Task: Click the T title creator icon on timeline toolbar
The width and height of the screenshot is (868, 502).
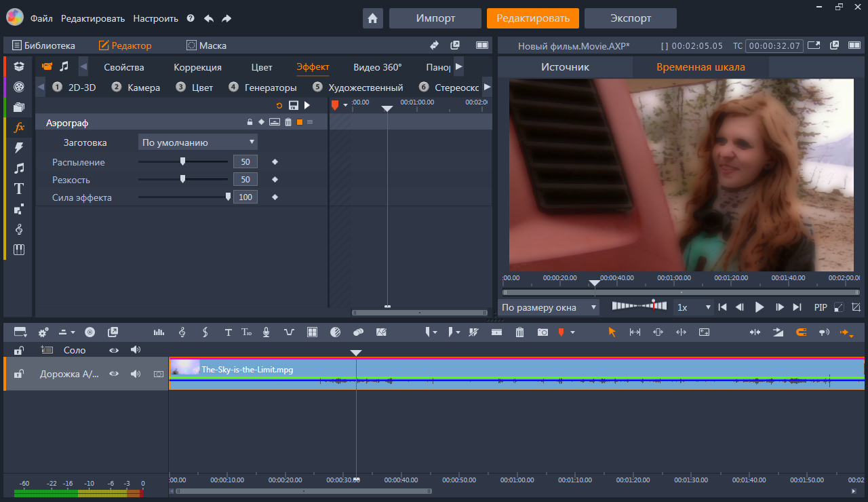Action: click(229, 332)
